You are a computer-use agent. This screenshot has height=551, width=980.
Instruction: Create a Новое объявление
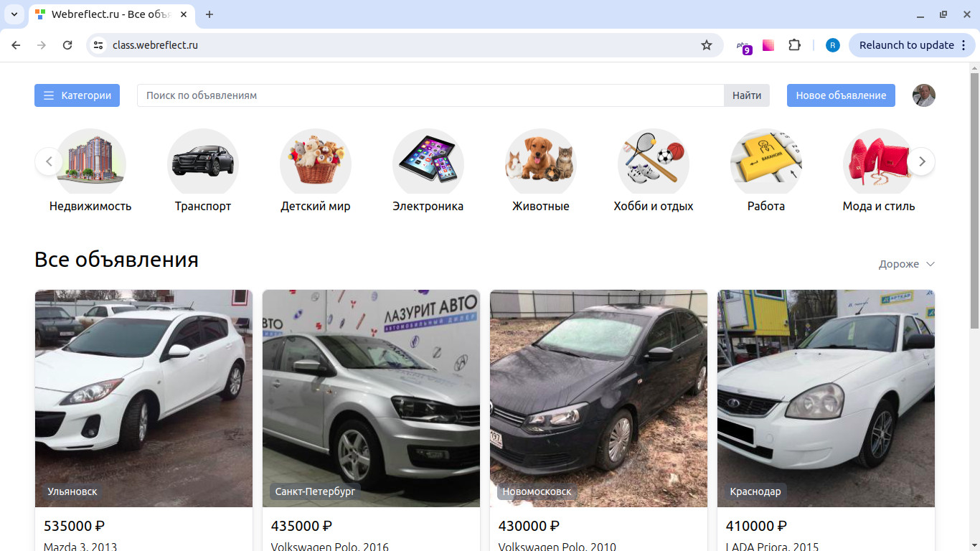(x=841, y=95)
